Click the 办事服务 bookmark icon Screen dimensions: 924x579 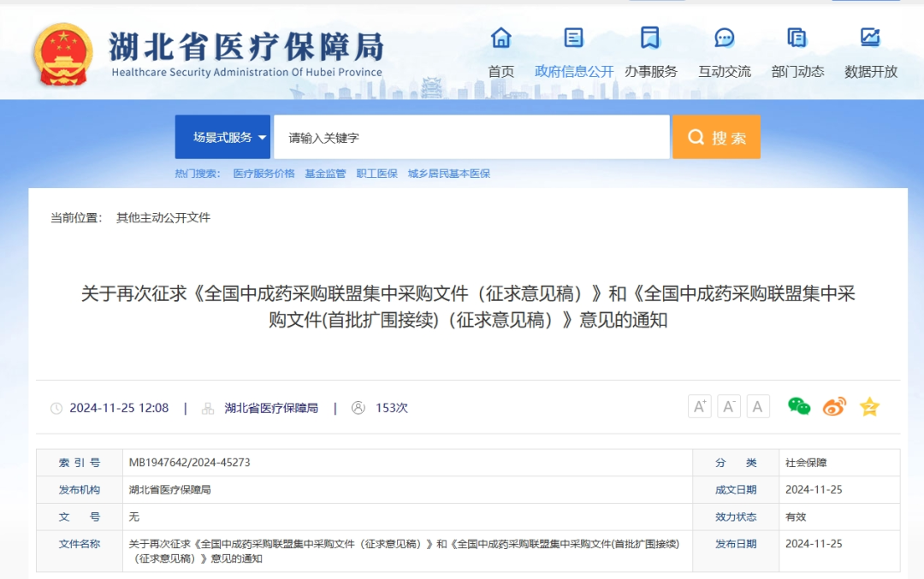point(650,38)
